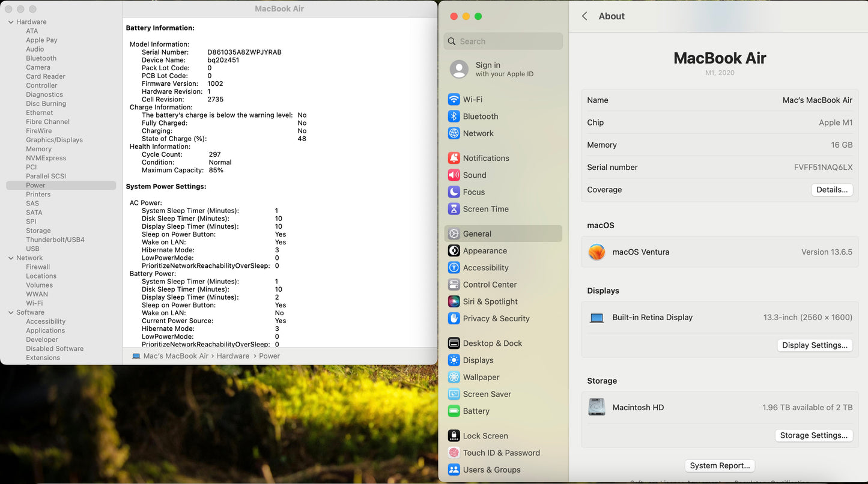The image size is (868, 484).
Task: Select Privacy & Security in sidebar
Action: [x=496, y=319]
